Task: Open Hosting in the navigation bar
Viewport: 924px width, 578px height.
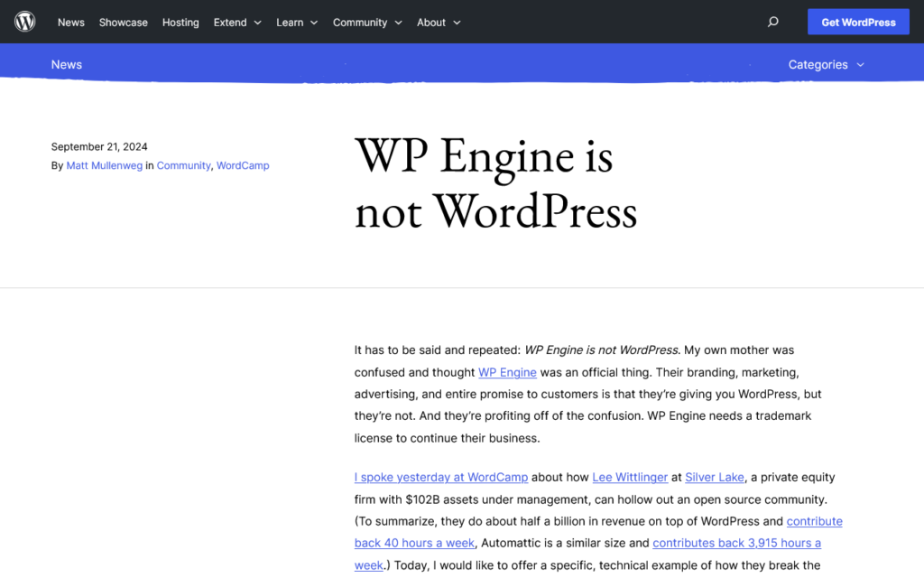Action: (180, 23)
